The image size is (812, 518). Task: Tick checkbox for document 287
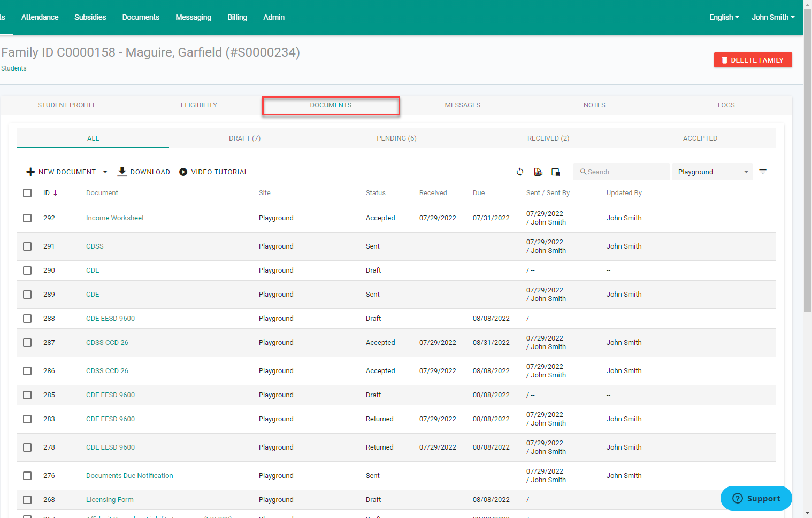pyautogui.click(x=27, y=343)
